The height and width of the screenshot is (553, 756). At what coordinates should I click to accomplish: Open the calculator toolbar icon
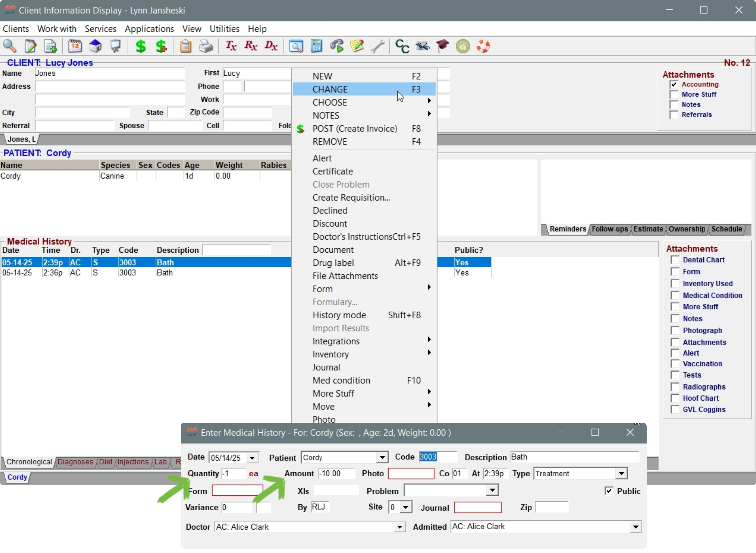(316, 46)
